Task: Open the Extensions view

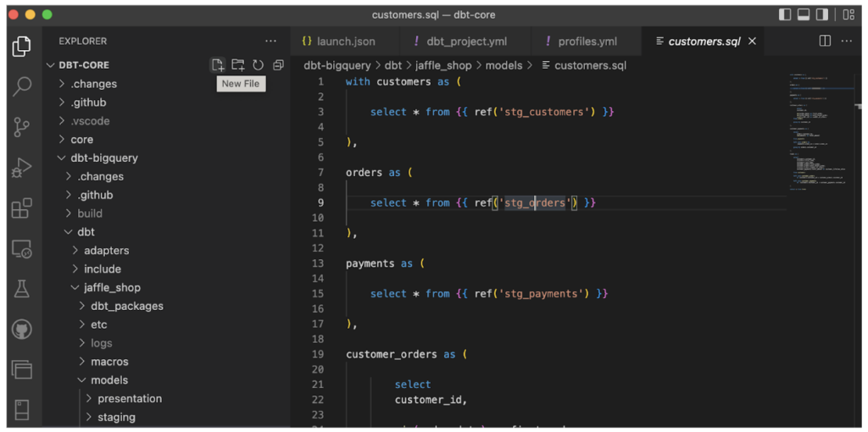Action: point(22,208)
